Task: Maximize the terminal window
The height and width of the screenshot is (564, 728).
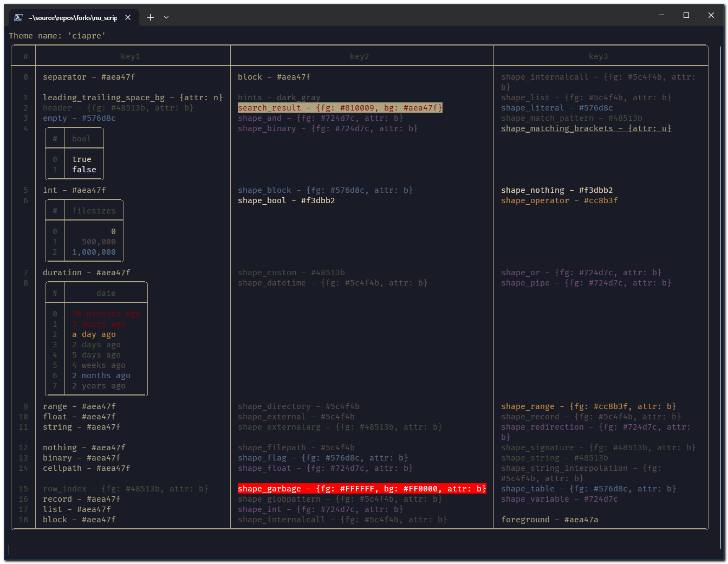Action: (x=686, y=15)
